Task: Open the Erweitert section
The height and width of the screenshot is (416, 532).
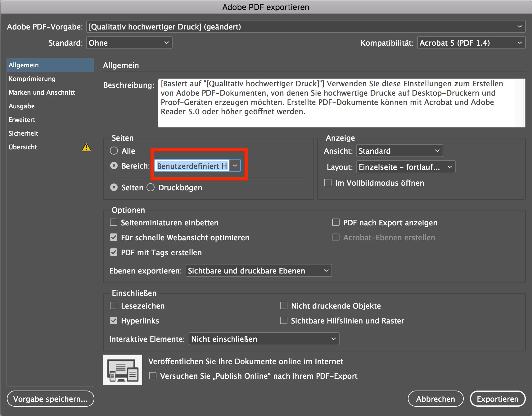Action: tap(50, 120)
